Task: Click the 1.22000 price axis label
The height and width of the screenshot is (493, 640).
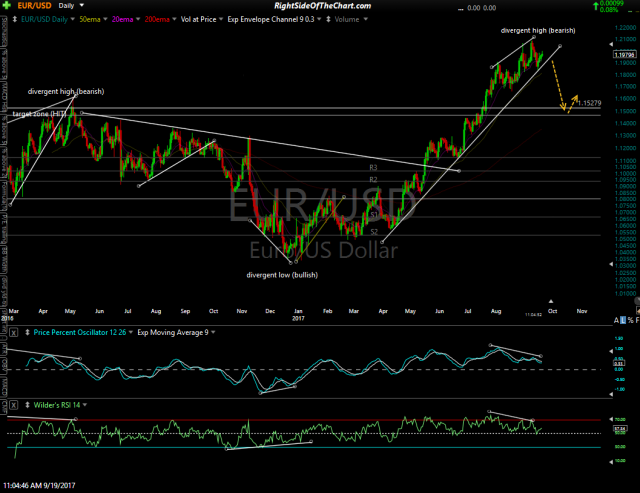Action: point(625,28)
